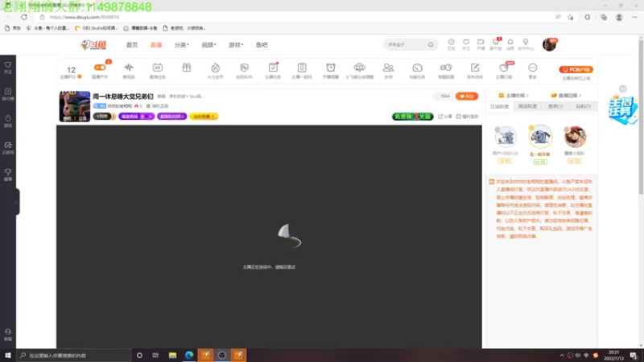Click the first-ranked center user avatar
The image size is (644, 362).
pyautogui.click(x=540, y=137)
